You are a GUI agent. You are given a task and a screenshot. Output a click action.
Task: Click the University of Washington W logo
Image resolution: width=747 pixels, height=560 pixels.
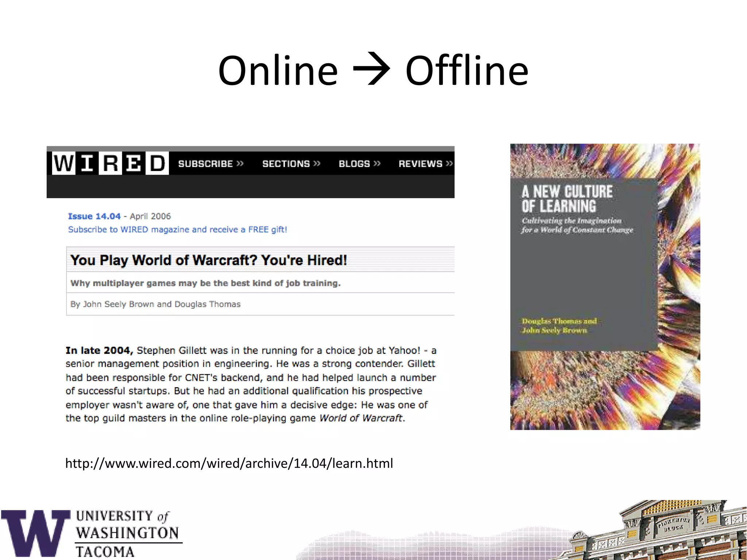(35, 533)
